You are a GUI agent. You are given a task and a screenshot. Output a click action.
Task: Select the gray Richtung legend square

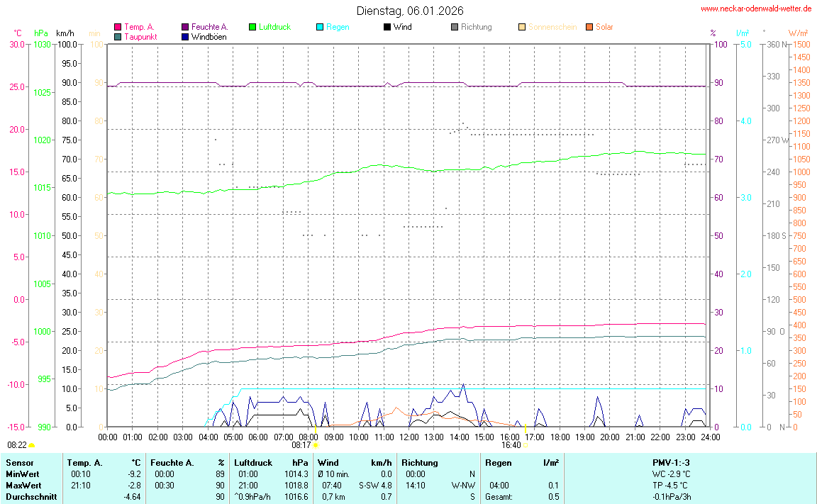[x=455, y=27]
